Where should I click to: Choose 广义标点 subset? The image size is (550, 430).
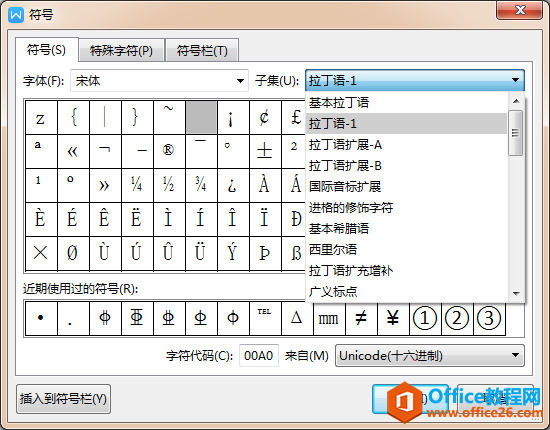406,291
